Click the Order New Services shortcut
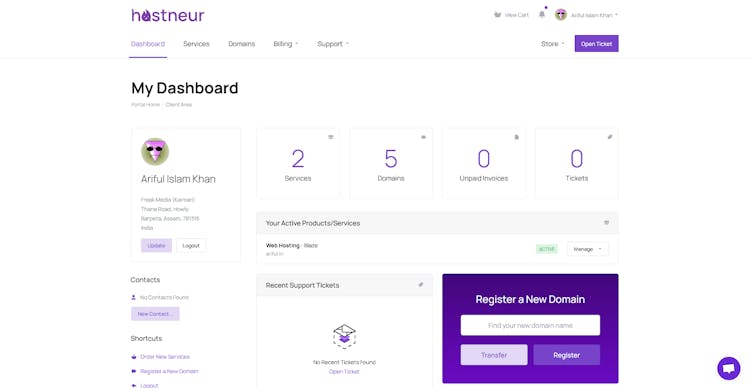Viewport: 750px width, 388px height. (165, 357)
